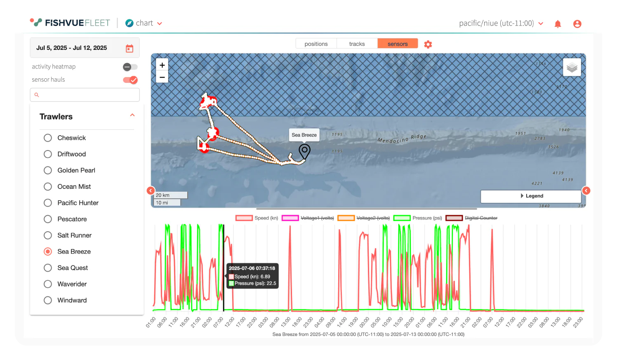Switch to the tracks tab

(x=357, y=44)
